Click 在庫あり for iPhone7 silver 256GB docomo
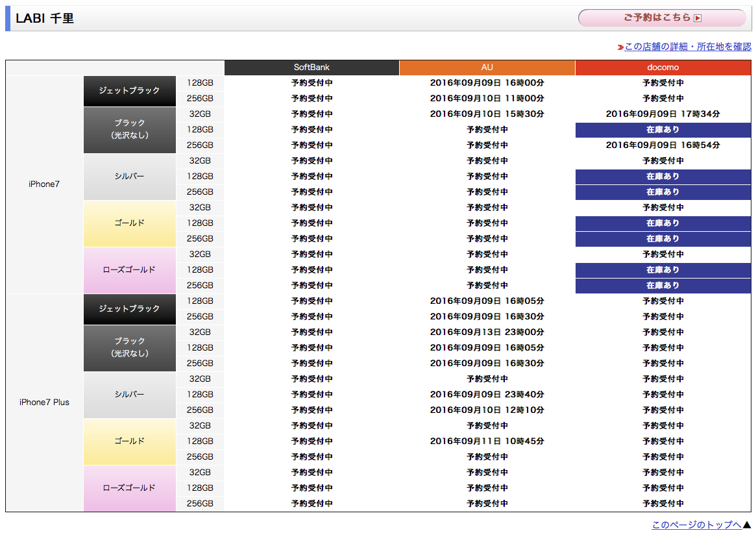Screen dimensions: 756x535 point(663,192)
